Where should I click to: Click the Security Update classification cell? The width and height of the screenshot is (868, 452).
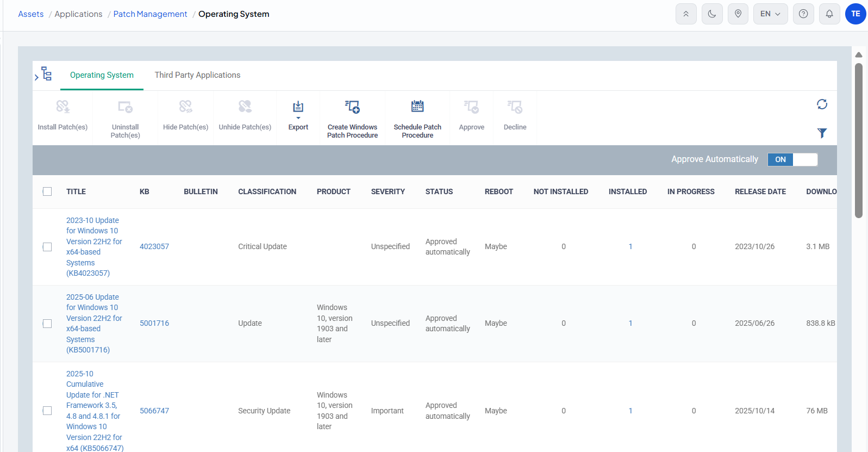click(264, 411)
